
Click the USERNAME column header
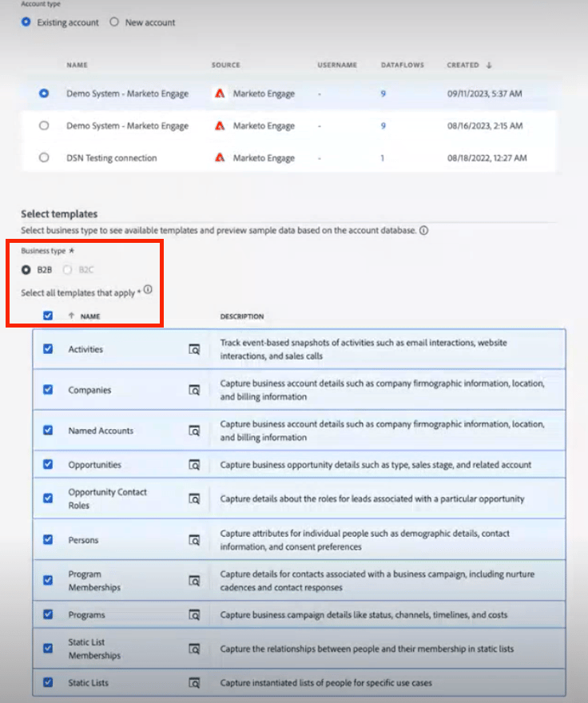(x=337, y=65)
